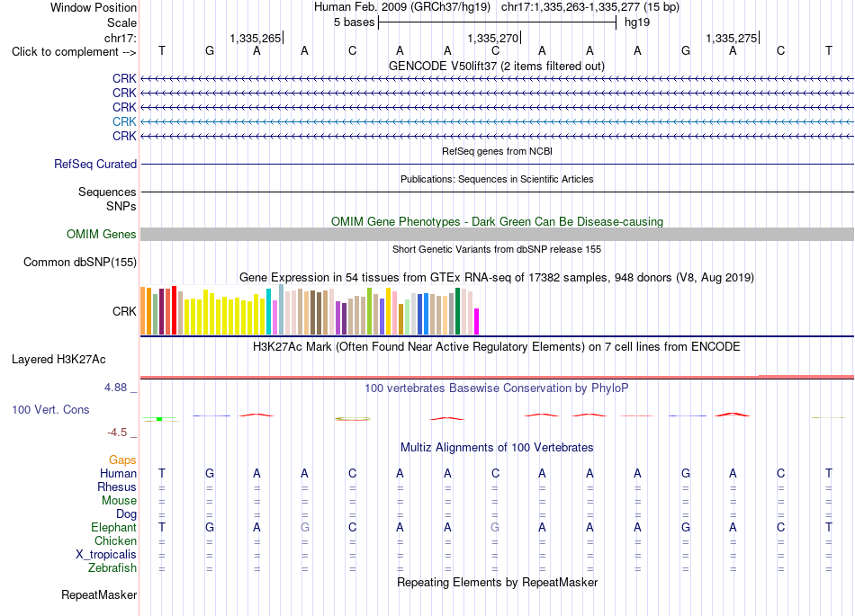The height and width of the screenshot is (616, 855).
Task: Click the Zebrafish species label
Action: point(112,567)
